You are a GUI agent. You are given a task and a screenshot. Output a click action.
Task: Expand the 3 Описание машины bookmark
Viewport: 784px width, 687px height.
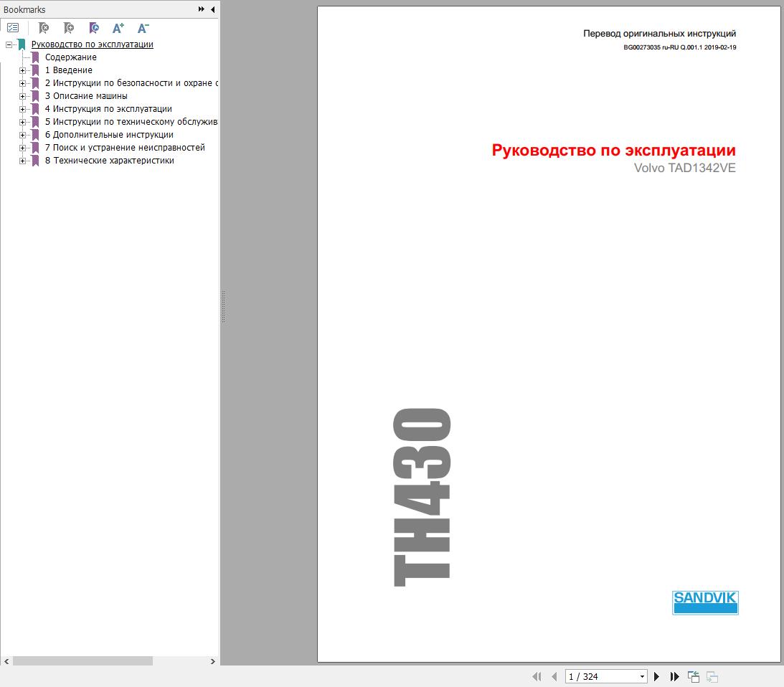(22, 96)
